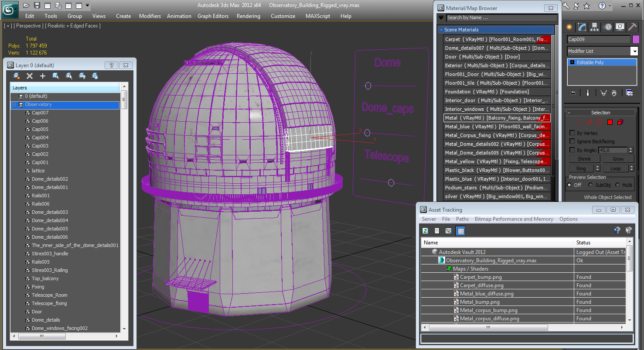Click Create New Layer icon in Layer dialog
The image size is (644, 350).
click(17, 76)
